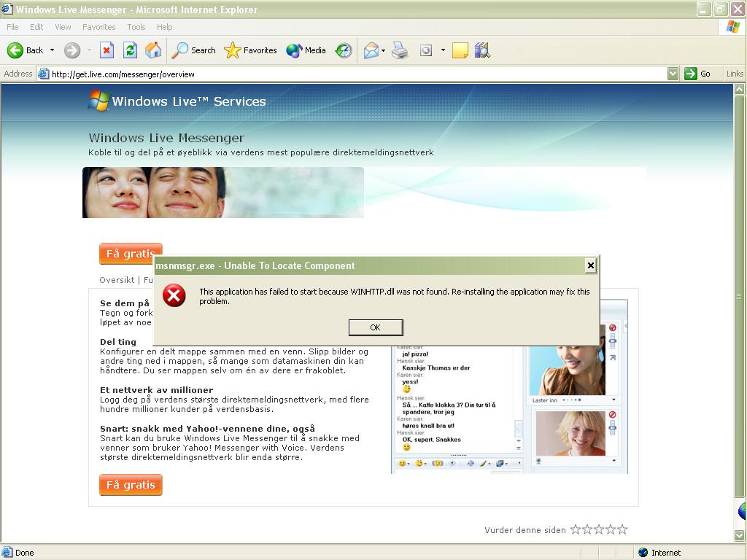Click the Forward navigation arrow
747x560 pixels.
click(72, 50)
